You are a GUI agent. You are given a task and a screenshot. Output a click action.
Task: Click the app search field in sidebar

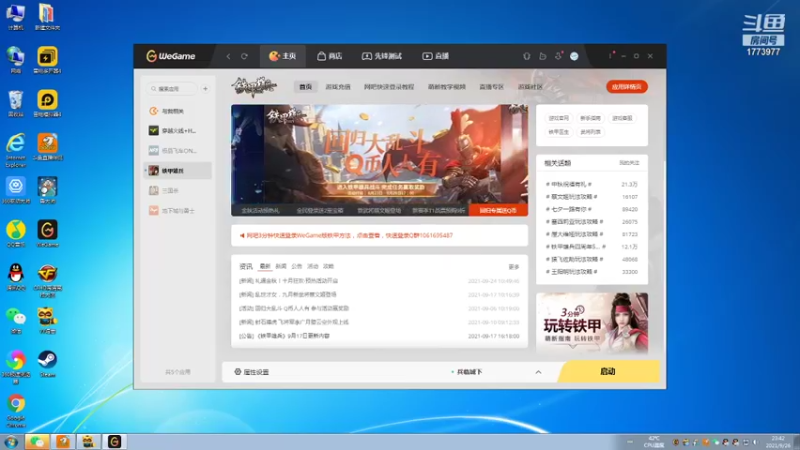click(x=172, y=89)
